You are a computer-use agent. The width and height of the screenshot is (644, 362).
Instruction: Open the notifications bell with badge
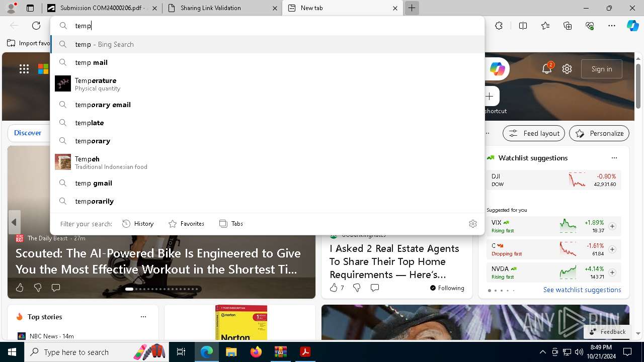click(547, 69)
